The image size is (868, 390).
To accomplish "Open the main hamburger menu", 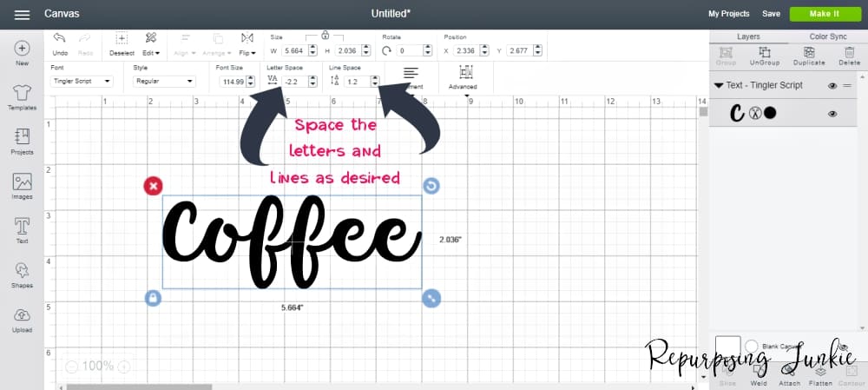I will pos(23,15).
